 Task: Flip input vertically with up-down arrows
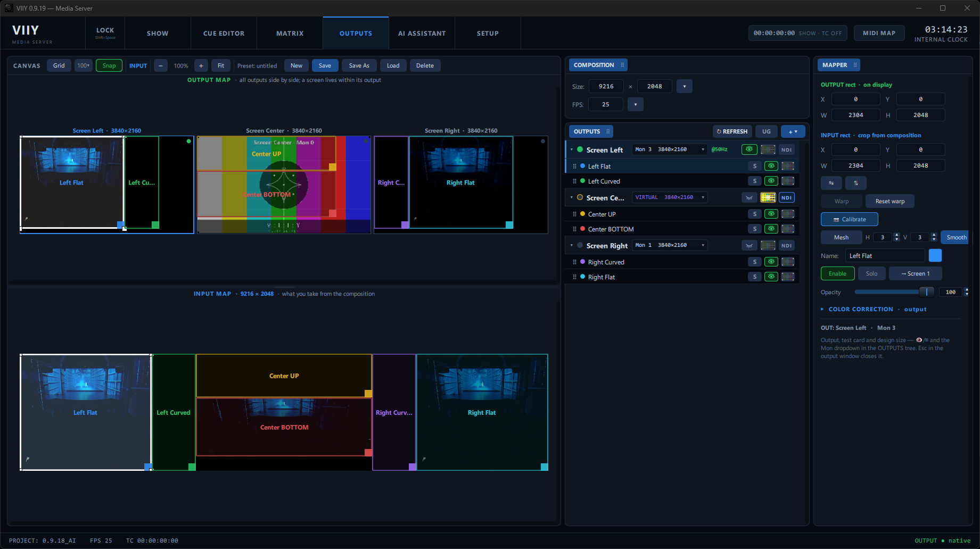856,183
